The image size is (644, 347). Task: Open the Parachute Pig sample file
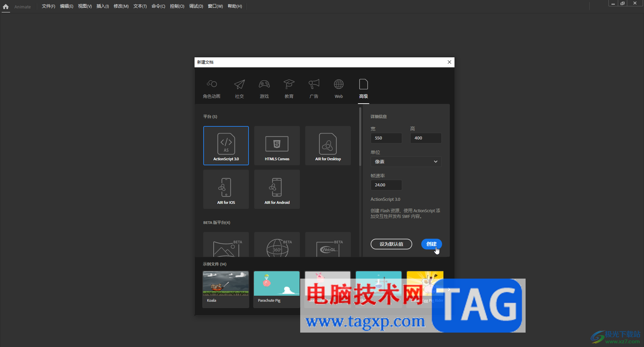pos(277,289)
